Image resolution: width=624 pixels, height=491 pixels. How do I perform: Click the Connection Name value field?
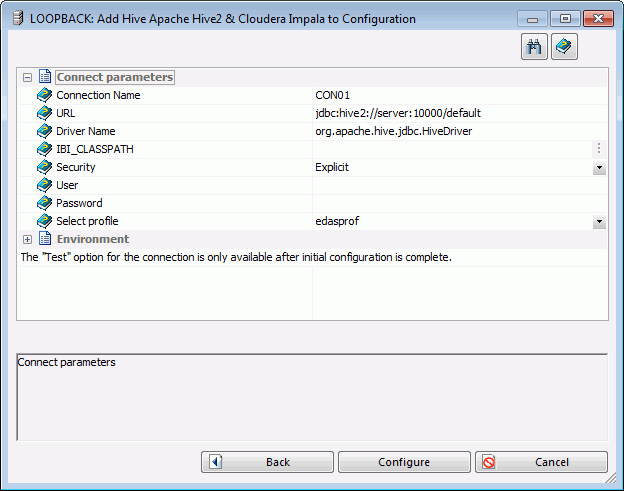point(460,95)
